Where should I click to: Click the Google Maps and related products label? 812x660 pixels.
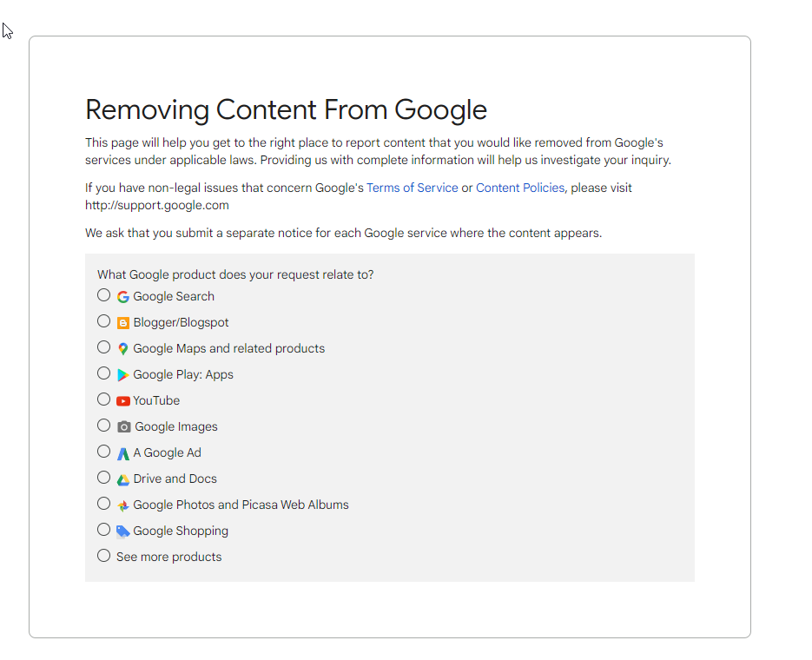click(x=229, y=348)
